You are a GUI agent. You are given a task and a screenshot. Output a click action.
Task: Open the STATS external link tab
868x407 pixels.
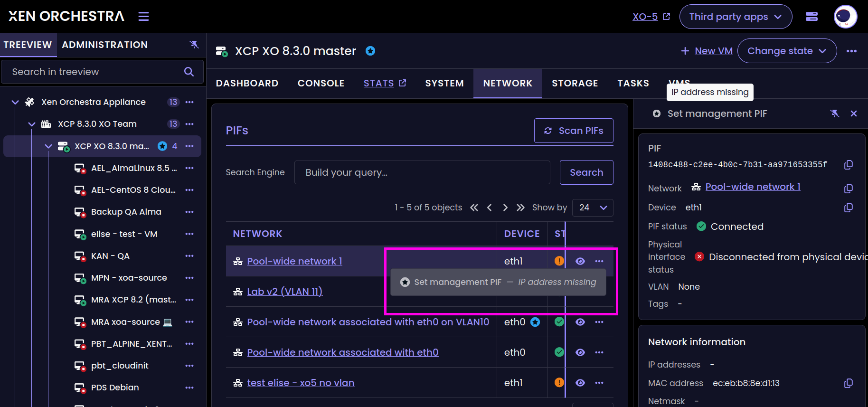point(385,83)
